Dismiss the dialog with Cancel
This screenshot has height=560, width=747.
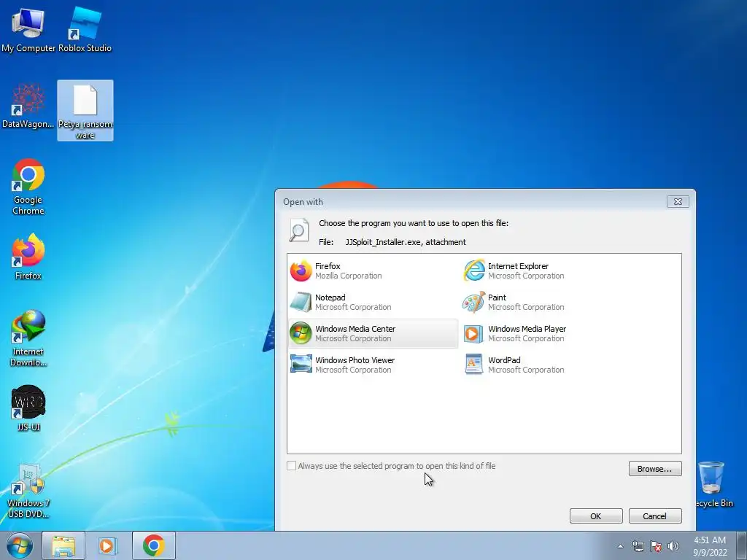pos(655,516)
